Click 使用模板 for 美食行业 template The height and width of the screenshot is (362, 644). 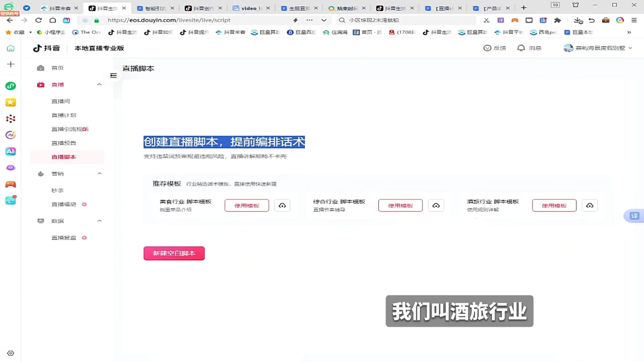[x=247, y=206]
